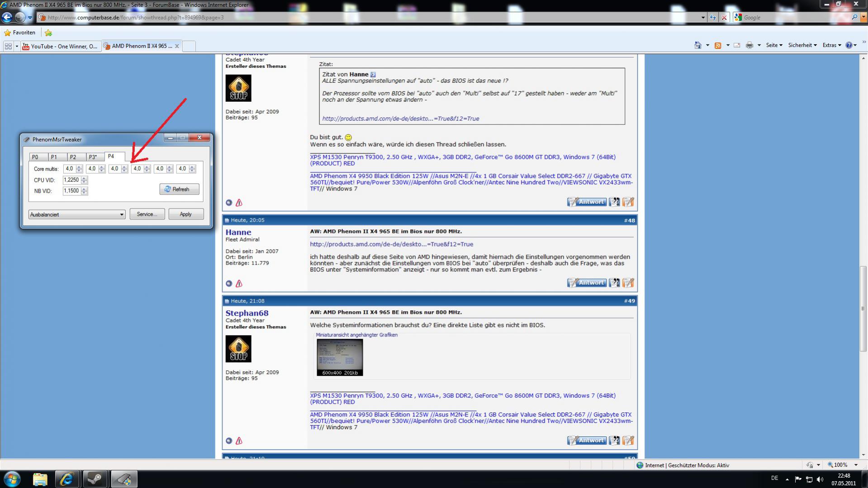Click the report post warning icon in post #49
The image size is (868, 488).
[x=239, y=441]
